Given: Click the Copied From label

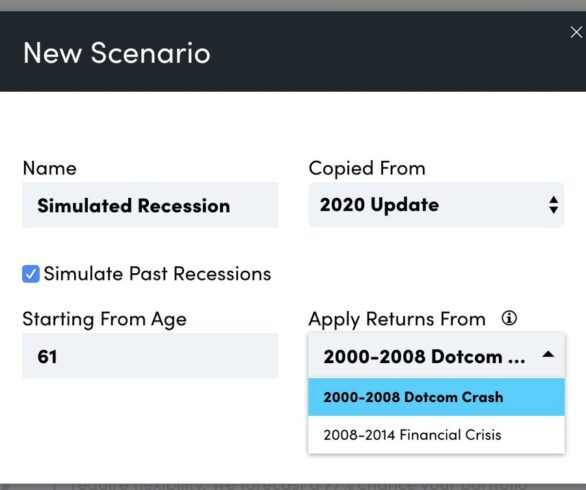Looking at the screenshot, I should click(367, 168).
